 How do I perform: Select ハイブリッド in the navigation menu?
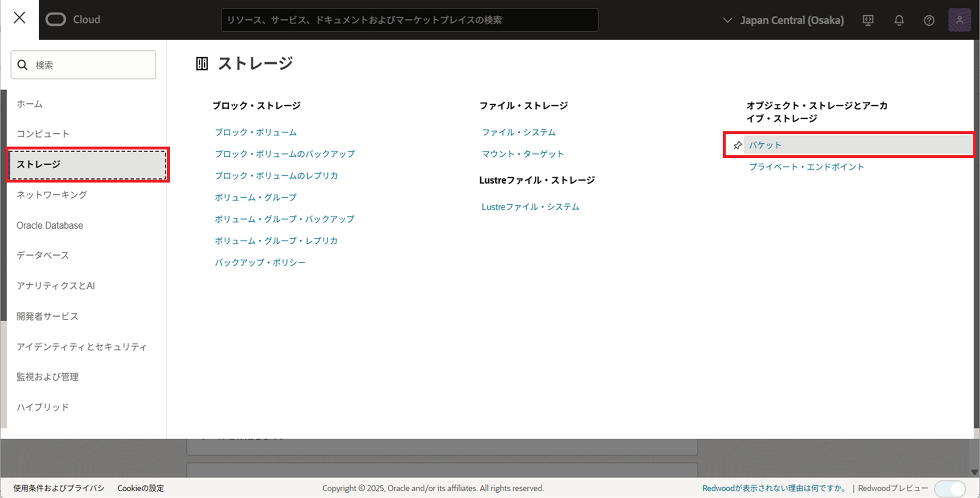point(43,407)
